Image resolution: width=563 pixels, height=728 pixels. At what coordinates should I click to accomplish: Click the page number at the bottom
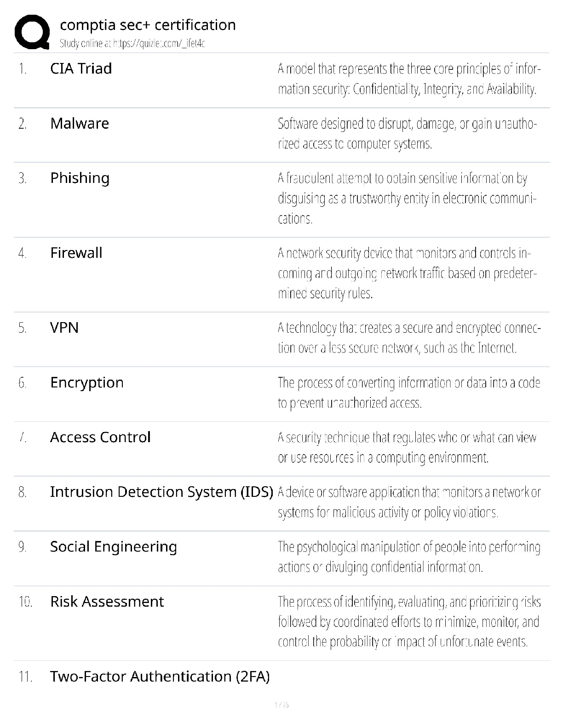(281, 705)
